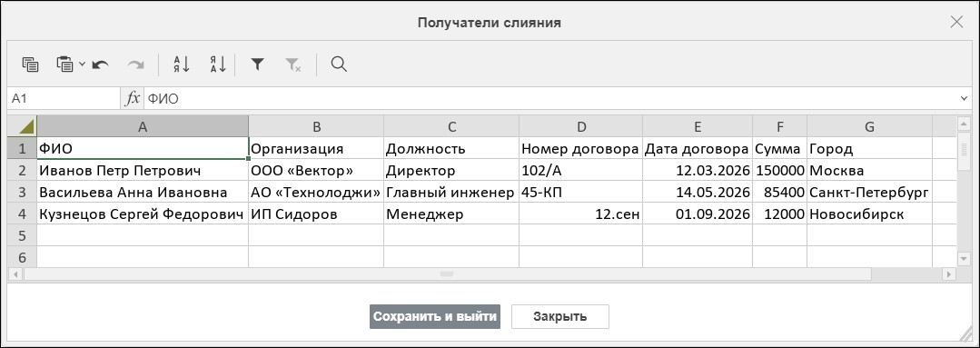Select cell АО «Технолоджи»

point(316,193)
